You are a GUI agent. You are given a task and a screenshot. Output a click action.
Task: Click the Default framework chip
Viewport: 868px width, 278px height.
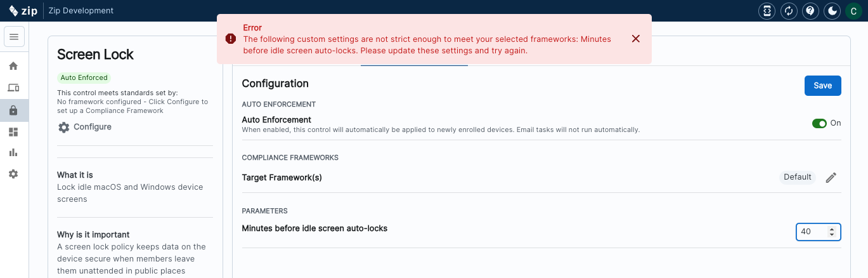797,177
